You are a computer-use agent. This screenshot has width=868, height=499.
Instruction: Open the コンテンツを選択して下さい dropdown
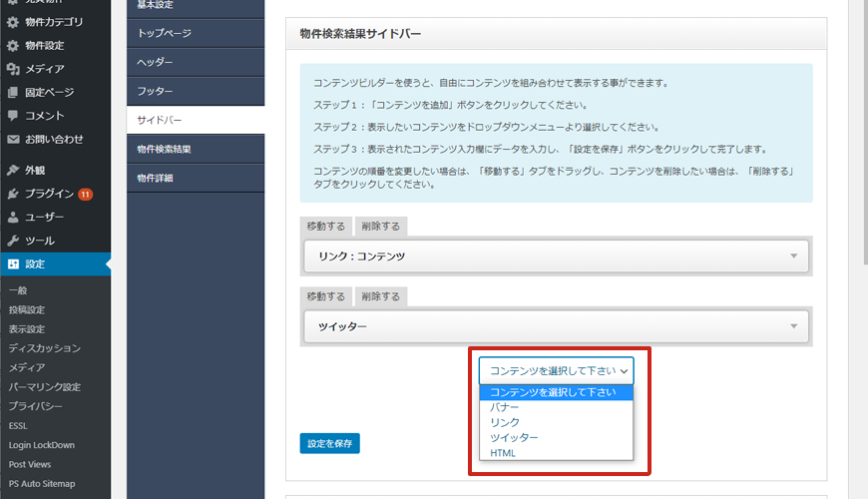tap(556, 370)
